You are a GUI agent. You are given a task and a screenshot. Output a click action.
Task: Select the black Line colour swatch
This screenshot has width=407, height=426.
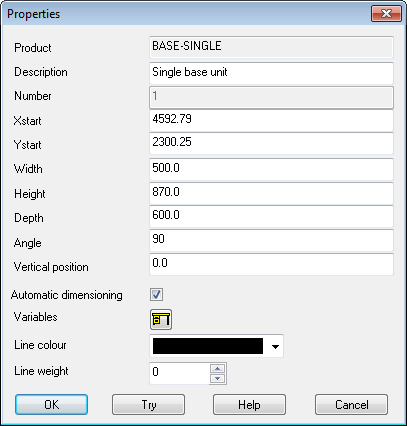click(208, 346)
